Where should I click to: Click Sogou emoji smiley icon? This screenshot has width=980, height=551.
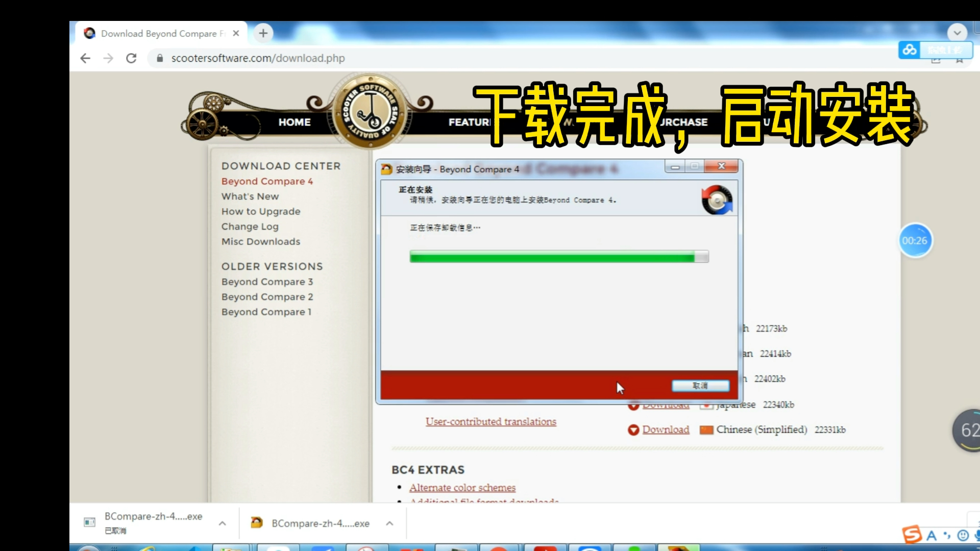coord(963,535)
